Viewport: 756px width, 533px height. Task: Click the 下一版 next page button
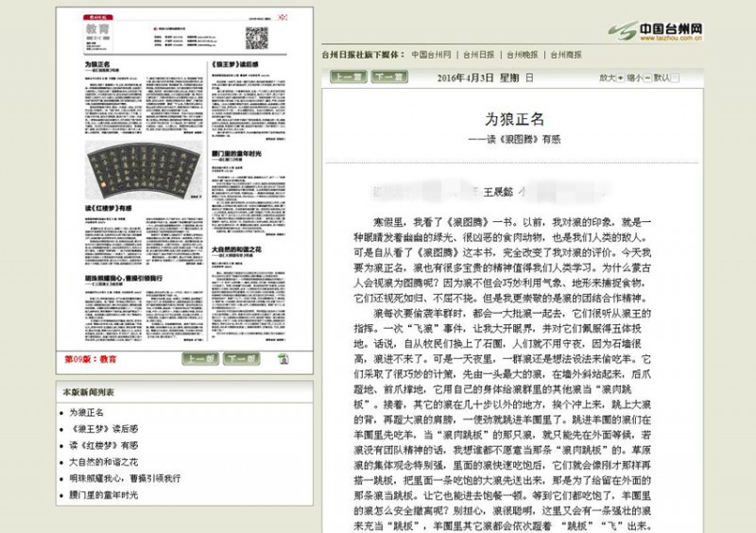tap(242, 359)
